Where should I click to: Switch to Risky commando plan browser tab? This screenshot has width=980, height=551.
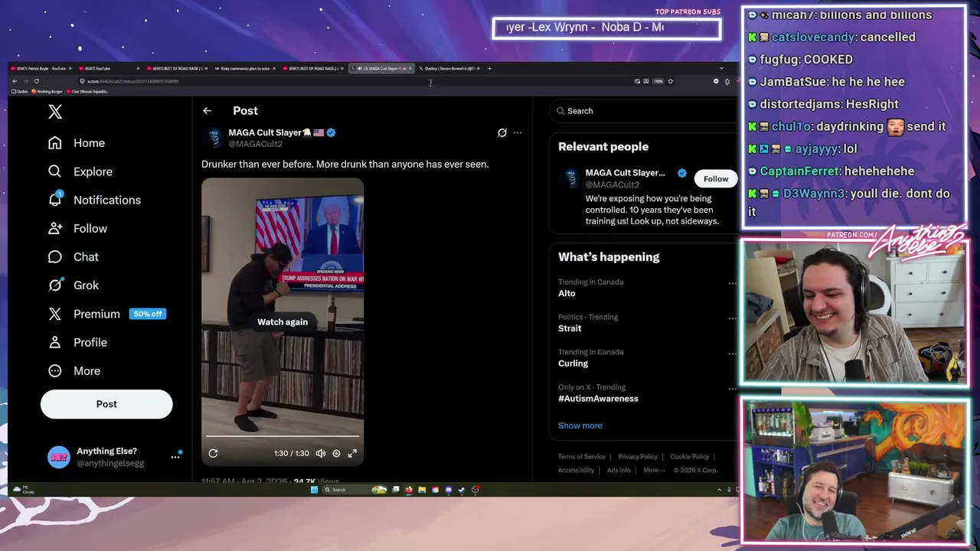point(243,68)
